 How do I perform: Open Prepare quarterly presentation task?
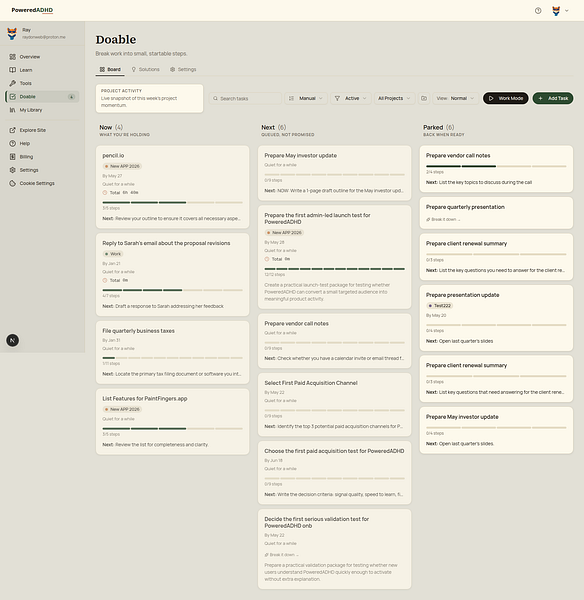[x=465, y=207]
